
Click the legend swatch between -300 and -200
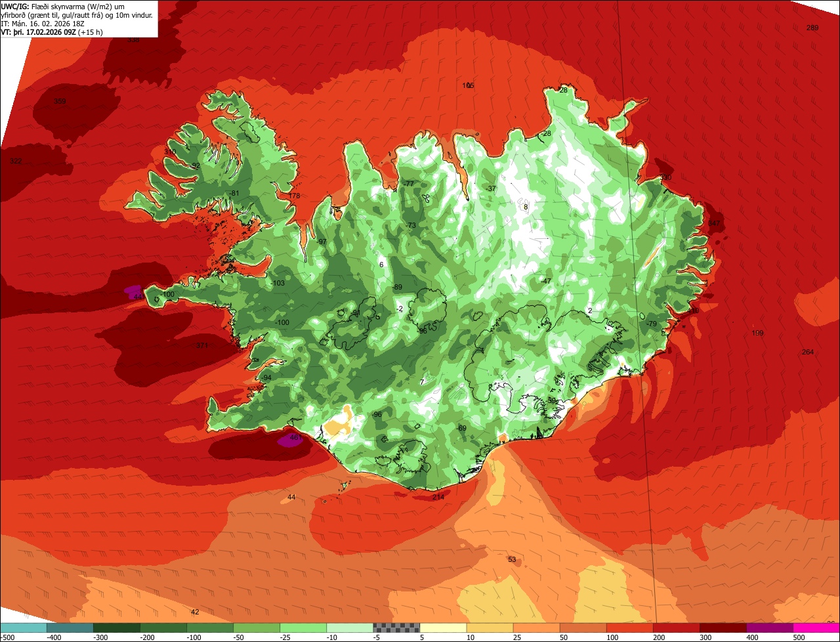pos(116,628)
